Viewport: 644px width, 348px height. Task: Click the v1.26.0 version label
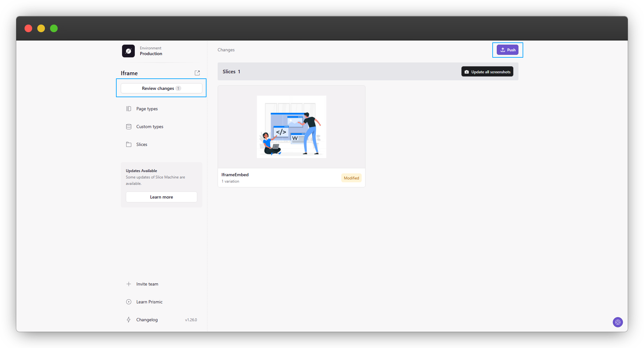click(x=191, y=320)
